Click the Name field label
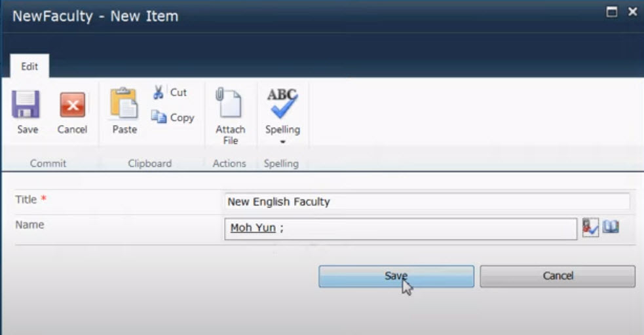 click(29, 224)
